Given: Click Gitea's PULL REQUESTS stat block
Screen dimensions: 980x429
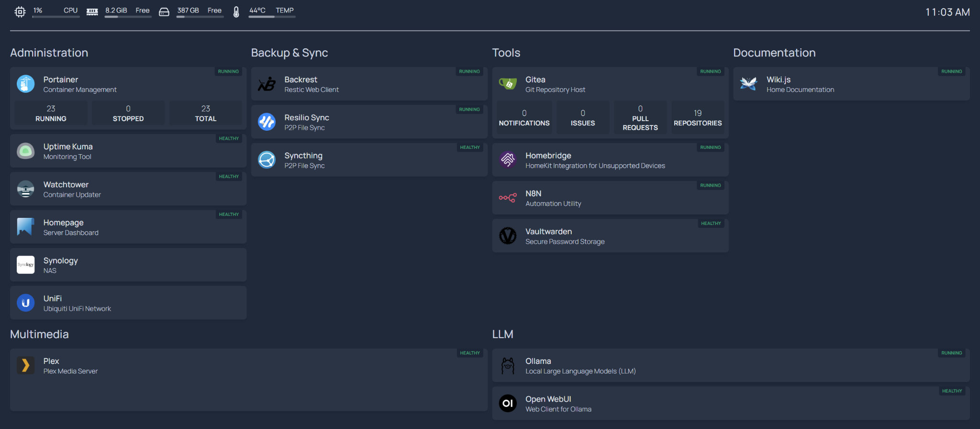Looking at the screenshot, I should pos(640,117).
